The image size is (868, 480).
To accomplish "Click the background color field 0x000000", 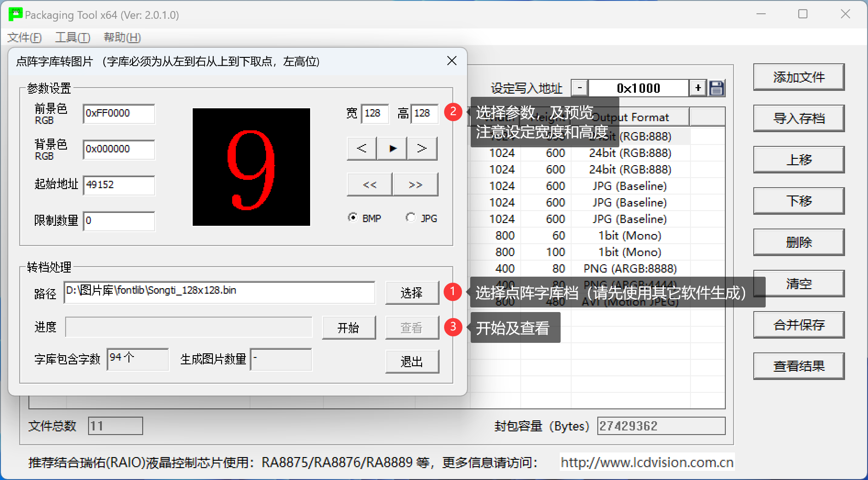I will 119,150.
